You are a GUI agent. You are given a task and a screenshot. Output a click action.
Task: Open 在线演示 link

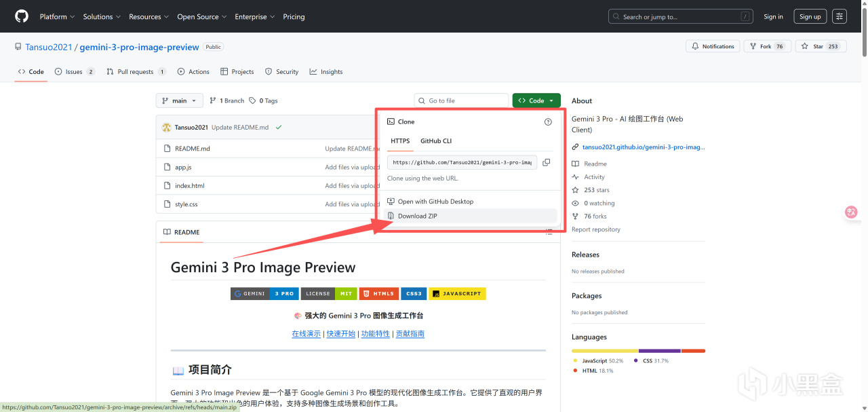point(307,334)
